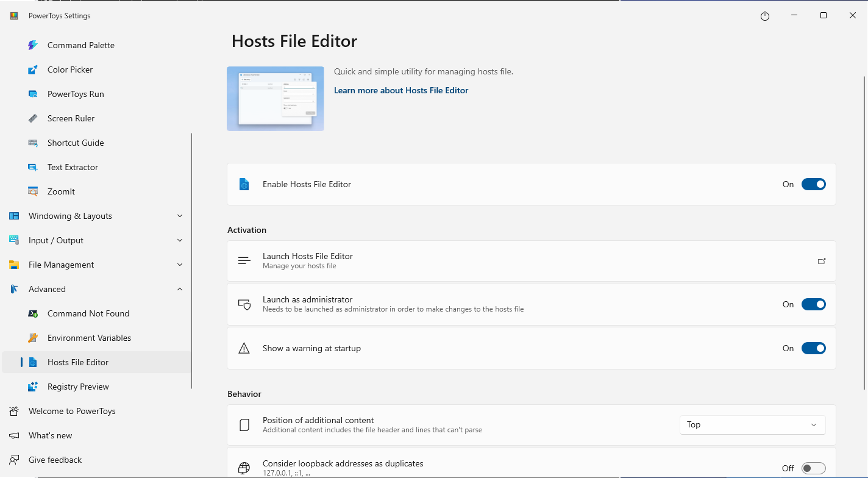Click the shield icon beside Launch as administrator

pyautogui.click(x=244, y=304)
